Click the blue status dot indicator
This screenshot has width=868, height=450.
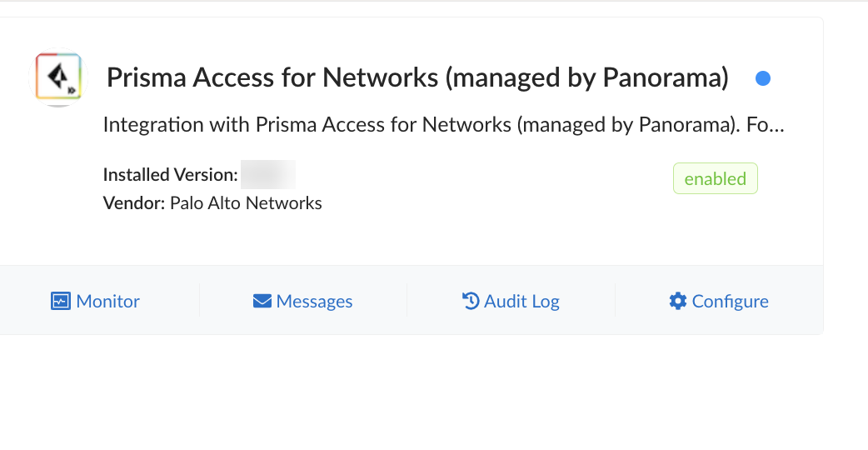tap(762, 78)
